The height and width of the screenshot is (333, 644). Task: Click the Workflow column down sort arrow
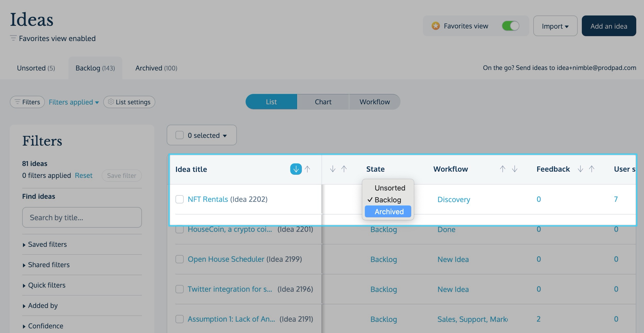point(514,169)
